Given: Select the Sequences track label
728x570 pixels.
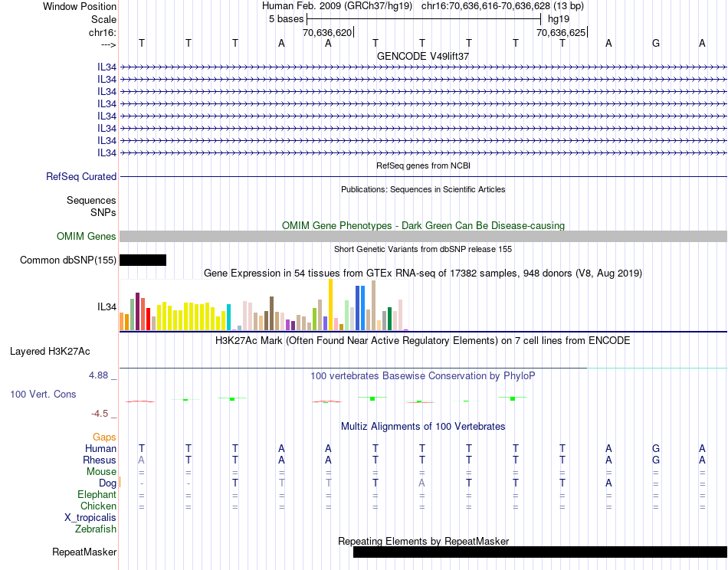Looking at the screenshot, I should click(x=91, y=200).
